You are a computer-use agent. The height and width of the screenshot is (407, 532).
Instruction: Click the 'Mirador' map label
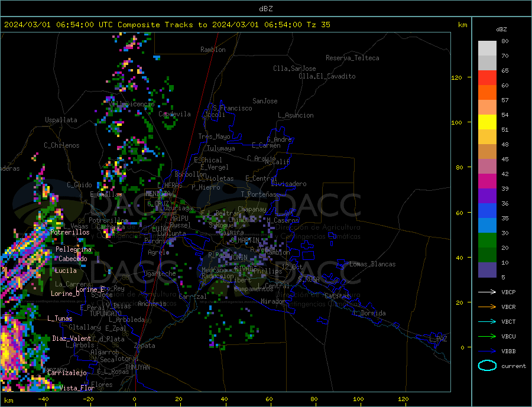273,301
